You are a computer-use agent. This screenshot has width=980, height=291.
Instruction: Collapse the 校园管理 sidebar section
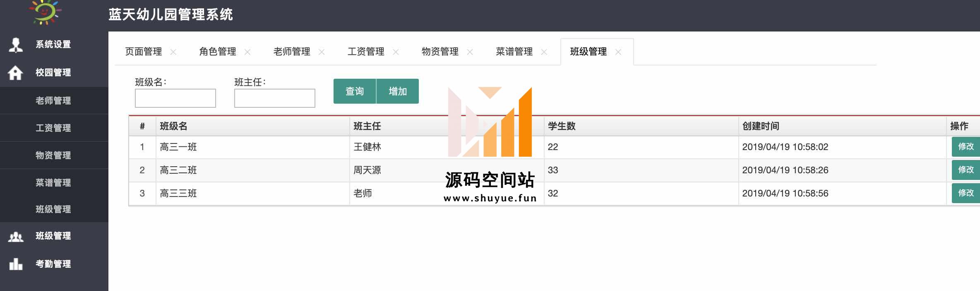(54, 73)
